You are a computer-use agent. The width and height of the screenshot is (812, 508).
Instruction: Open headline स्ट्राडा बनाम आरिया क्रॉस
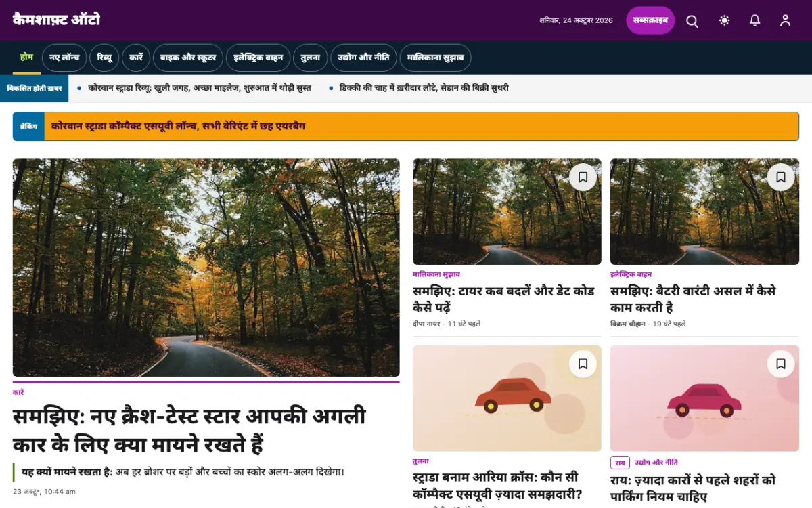(497, 486)
